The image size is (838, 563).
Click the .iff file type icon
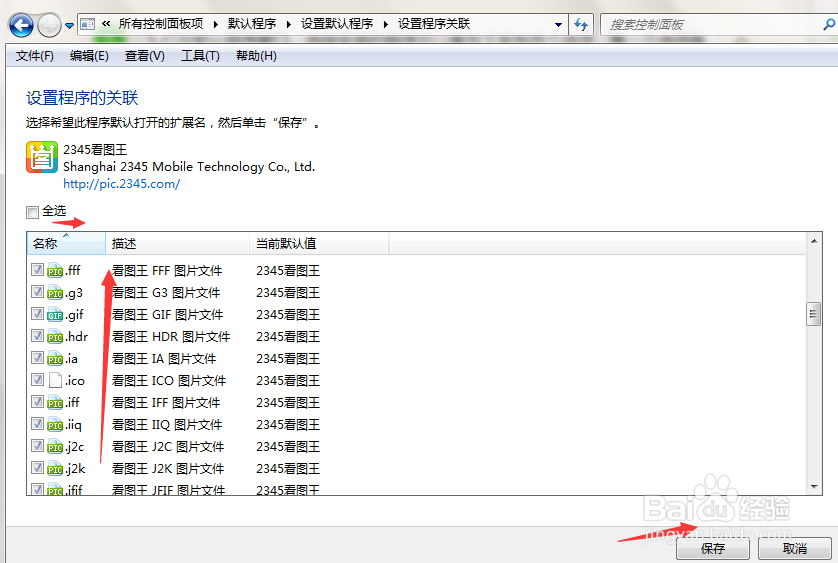[x=55, y=402]
